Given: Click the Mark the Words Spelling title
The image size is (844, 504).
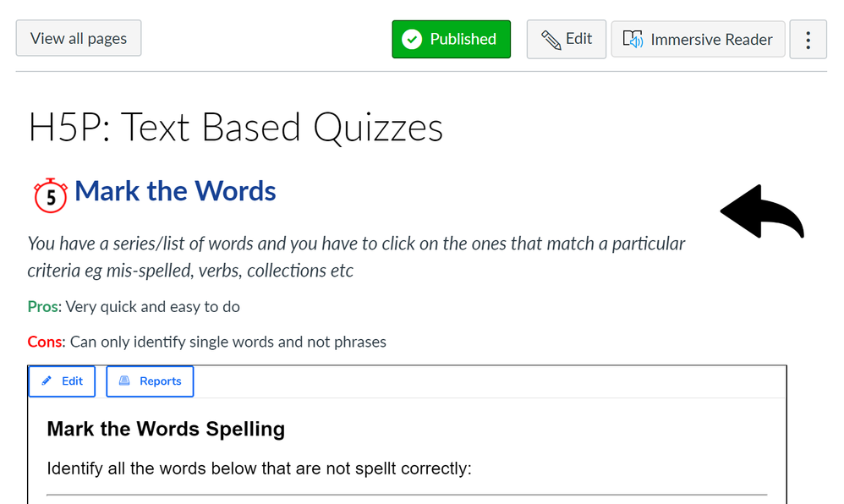Looking at the screenshot, I should click(166, 429).
